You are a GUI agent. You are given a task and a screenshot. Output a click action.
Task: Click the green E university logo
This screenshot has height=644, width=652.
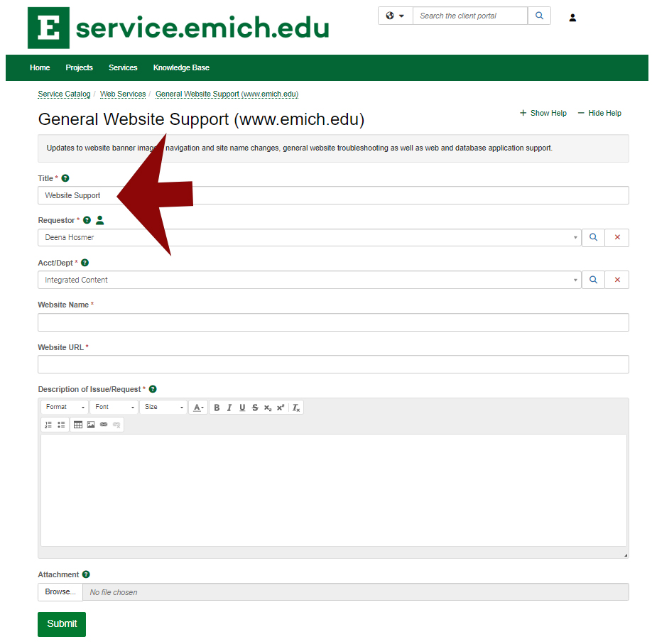48,28
